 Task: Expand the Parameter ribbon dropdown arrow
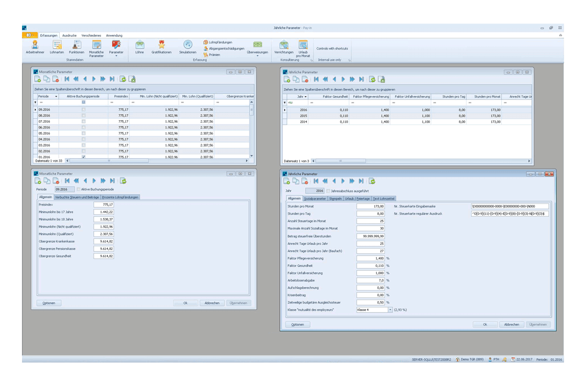[116, 56]
